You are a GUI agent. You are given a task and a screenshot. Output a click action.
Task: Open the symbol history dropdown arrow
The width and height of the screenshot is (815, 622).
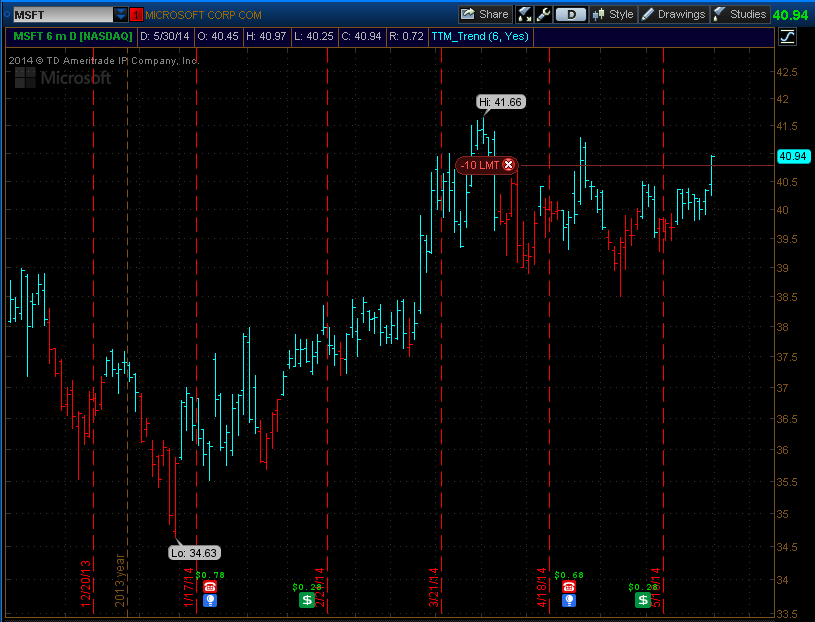pos(121,15)
